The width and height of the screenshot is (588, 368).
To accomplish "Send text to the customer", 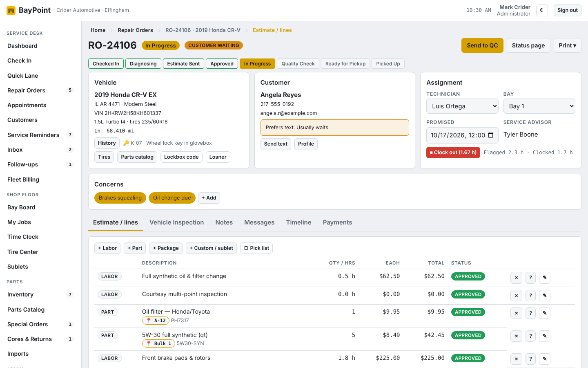I will [x=276, y=144].
